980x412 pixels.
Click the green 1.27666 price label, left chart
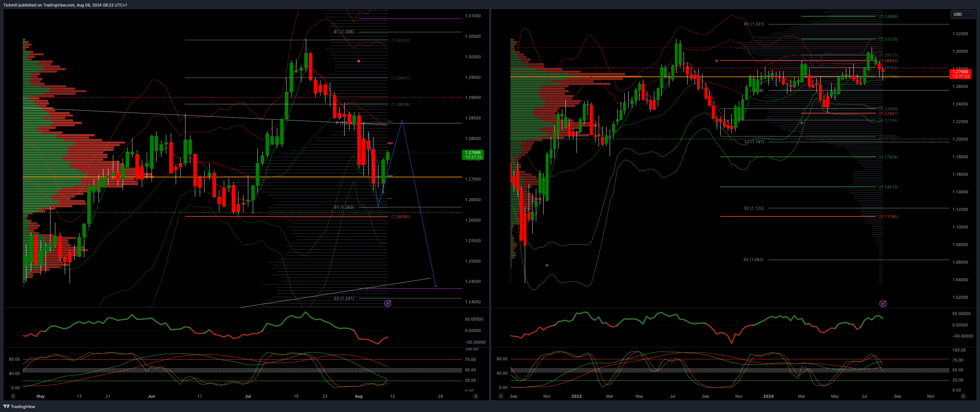(x=472, y=155)
